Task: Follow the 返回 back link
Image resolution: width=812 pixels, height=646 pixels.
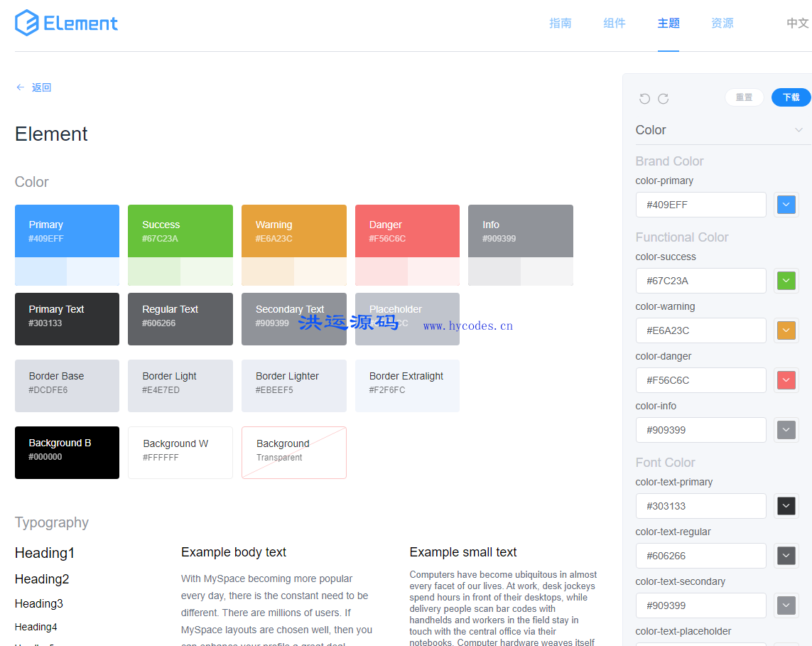Action: [41, 87]
